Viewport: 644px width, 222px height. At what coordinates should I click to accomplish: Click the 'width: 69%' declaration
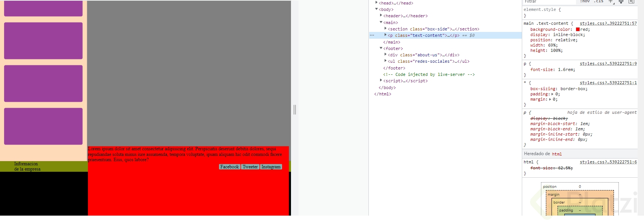point(544,45)
